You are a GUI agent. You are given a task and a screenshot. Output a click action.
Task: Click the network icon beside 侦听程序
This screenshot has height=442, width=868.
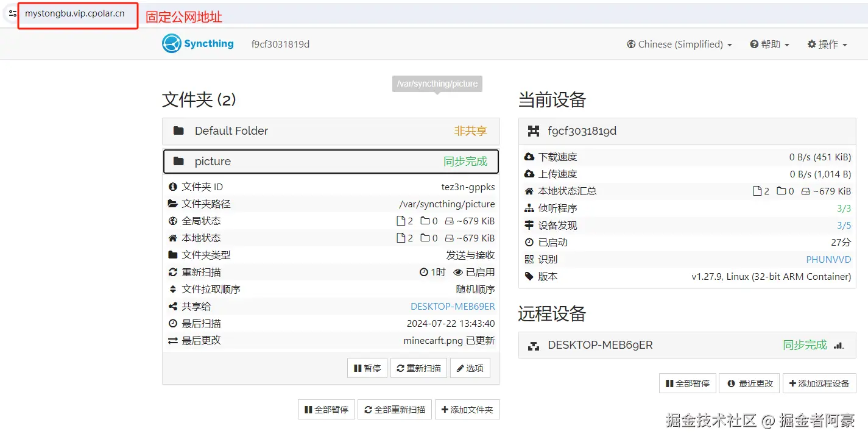(529, 208)
